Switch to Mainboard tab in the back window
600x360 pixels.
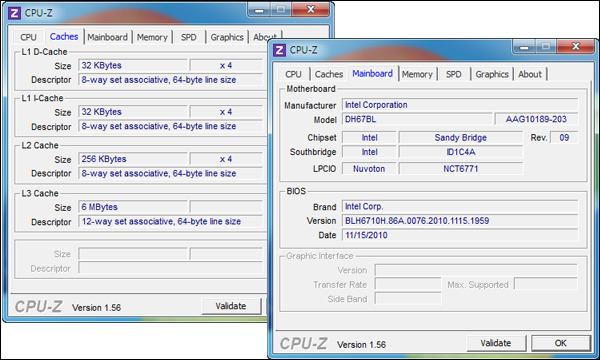click(108, 37)
